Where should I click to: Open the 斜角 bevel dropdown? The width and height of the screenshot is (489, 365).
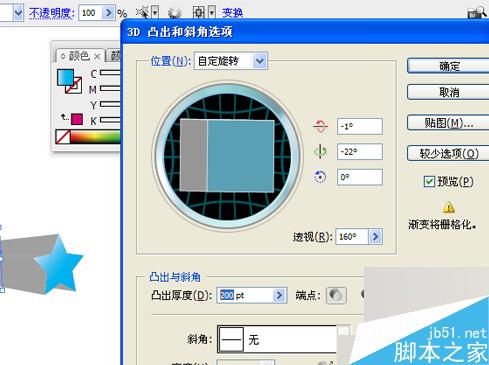pyautogui.click(x=277, y=339)
